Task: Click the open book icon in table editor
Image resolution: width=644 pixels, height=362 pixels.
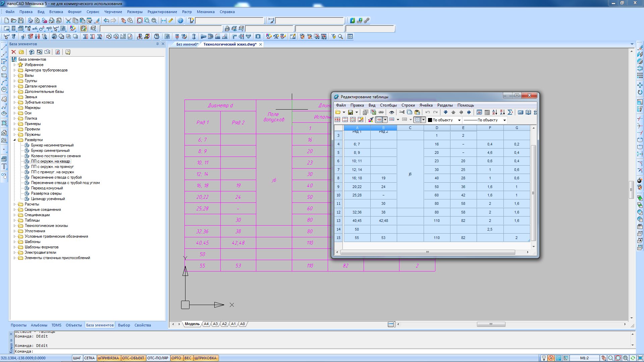Action: (x=528, y=112)
